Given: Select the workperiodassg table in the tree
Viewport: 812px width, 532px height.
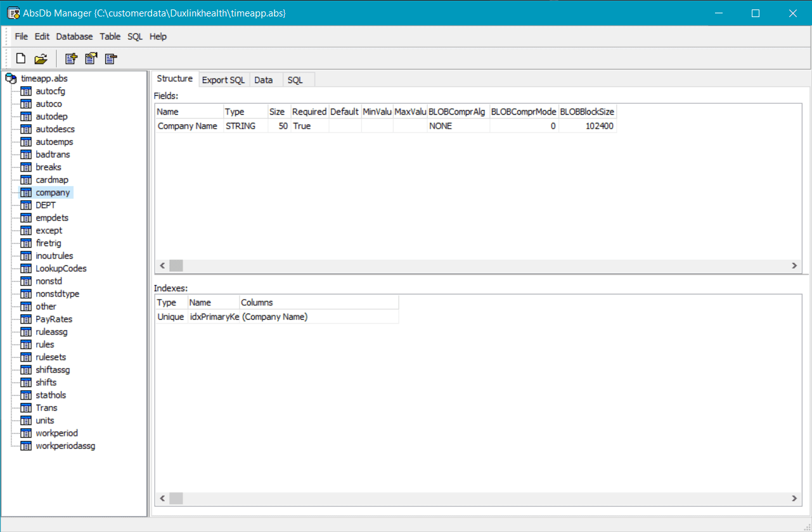Looking at the screenshot, I should (x=65, y=446).
